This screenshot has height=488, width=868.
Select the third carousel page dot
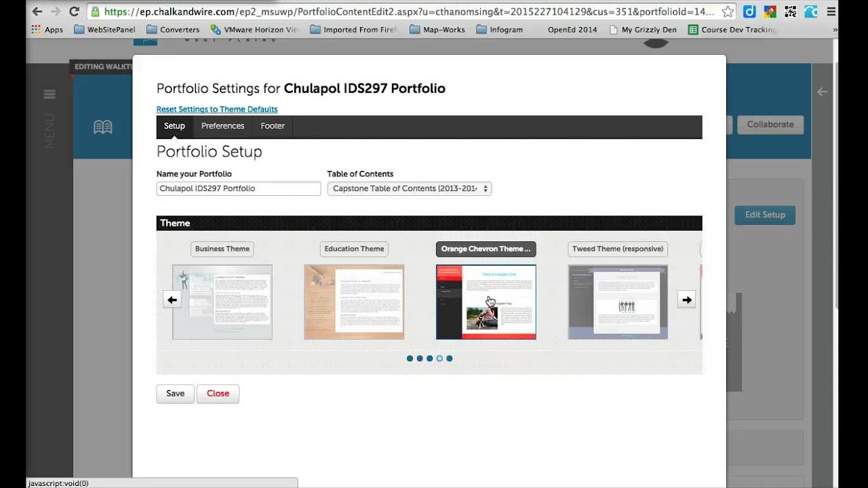point(429,359)
